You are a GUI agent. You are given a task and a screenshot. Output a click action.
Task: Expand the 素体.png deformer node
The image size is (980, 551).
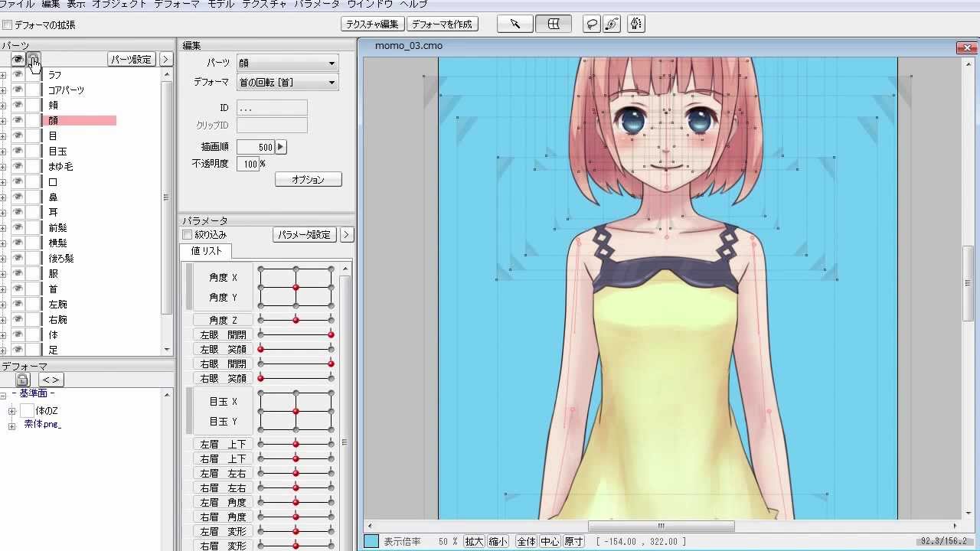(11, 426)
